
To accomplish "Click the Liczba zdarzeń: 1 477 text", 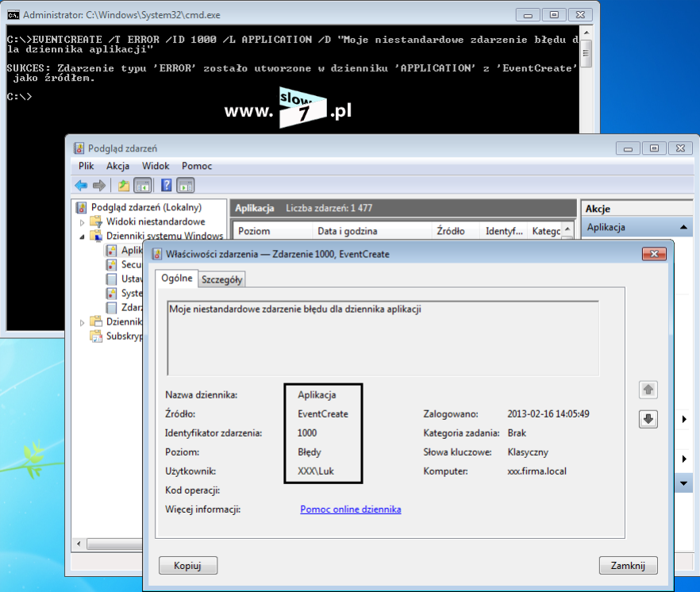I will pos(329,208).
